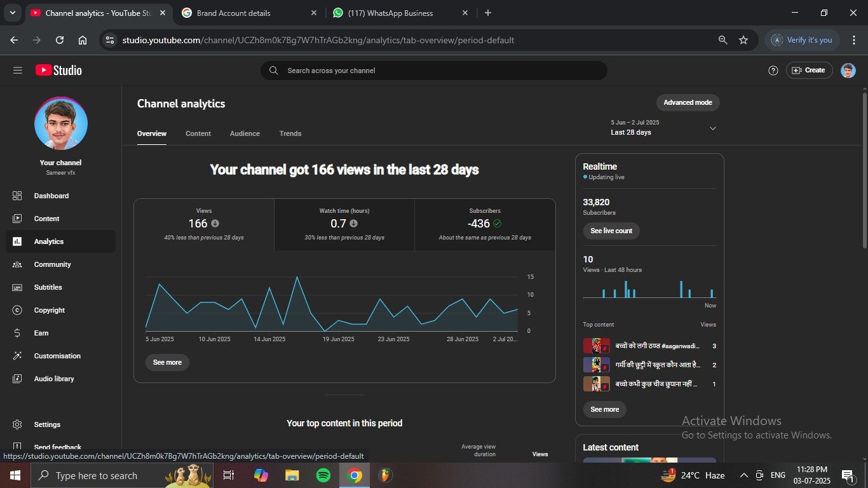This screenshot has width=868, height=488.
Task: Select Analytics in the sidebar
Action: [60, 241]
